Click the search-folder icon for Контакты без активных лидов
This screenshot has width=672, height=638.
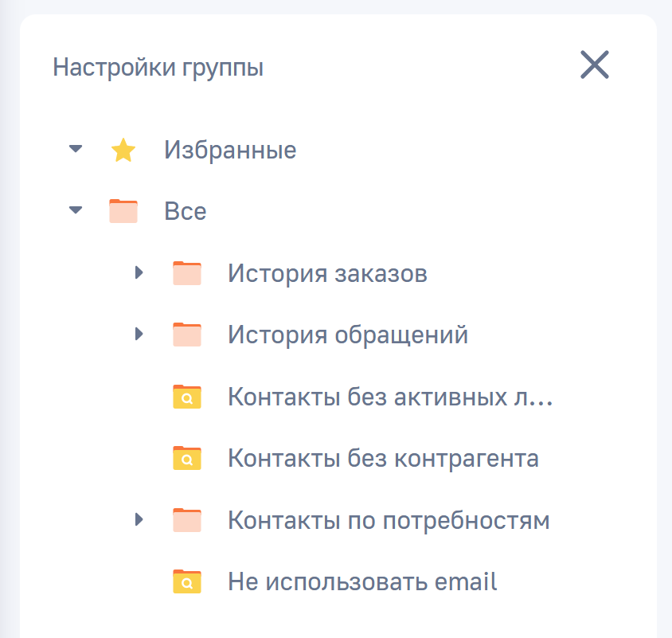[186, 396]
